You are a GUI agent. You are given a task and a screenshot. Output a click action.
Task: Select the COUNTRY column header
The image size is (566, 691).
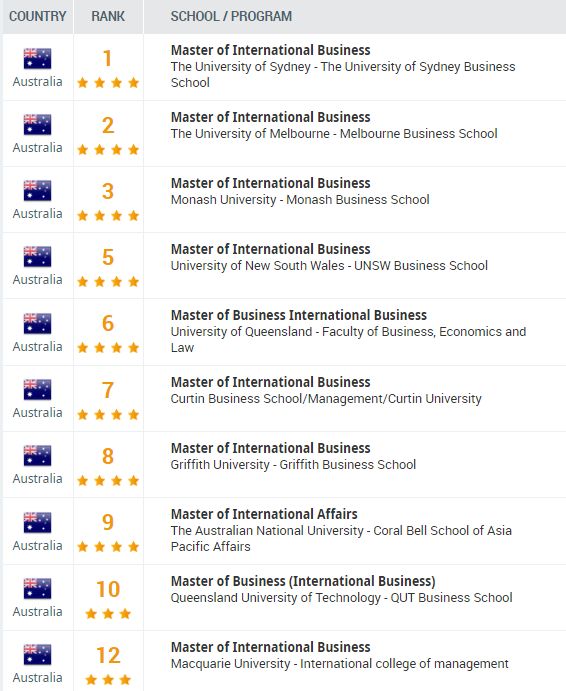tap(37, 16)
